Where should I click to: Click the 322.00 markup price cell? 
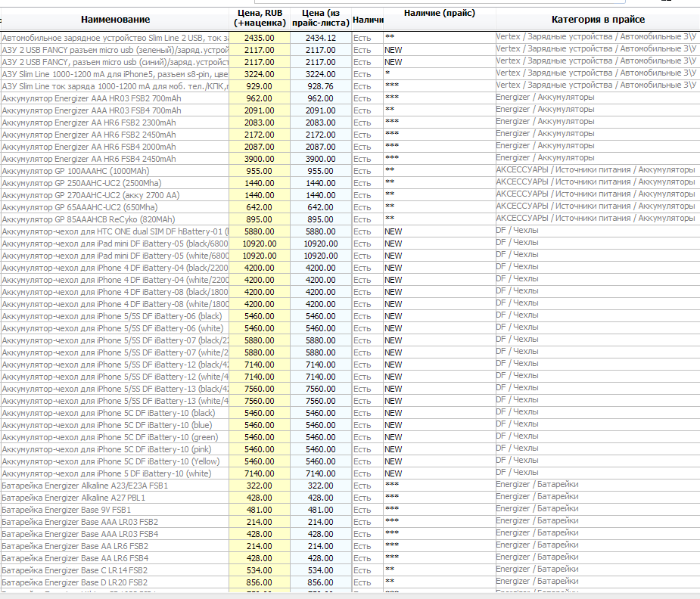point(260,486)
